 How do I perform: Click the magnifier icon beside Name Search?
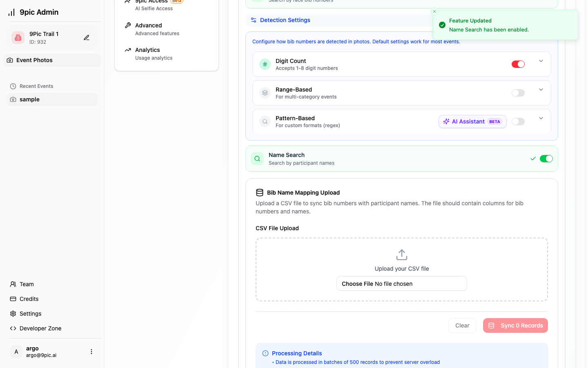coord(257,159)
